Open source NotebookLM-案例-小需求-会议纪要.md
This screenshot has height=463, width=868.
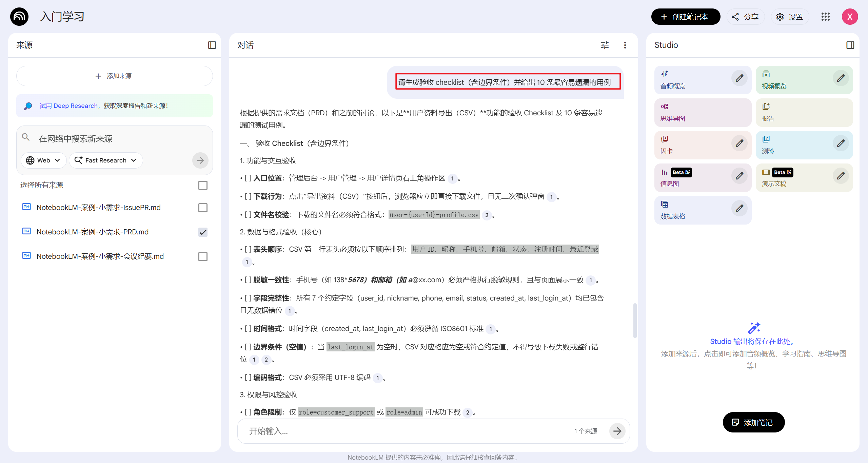pos(100,256)
